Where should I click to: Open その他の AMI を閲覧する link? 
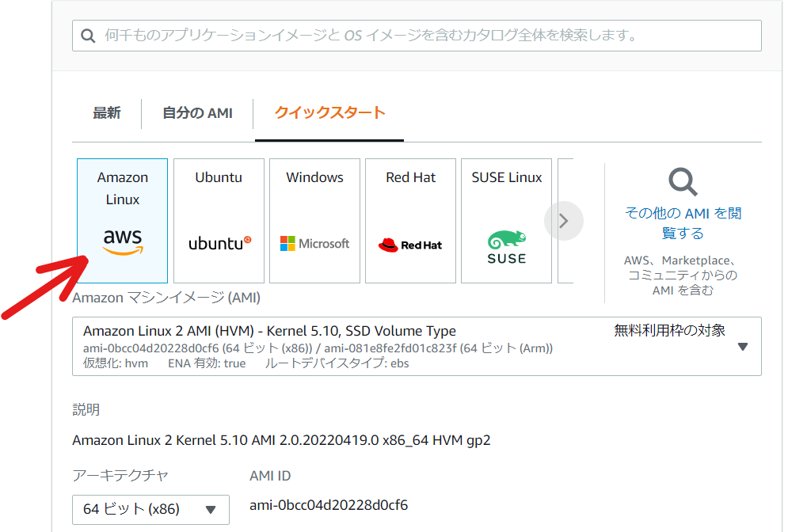683,223
